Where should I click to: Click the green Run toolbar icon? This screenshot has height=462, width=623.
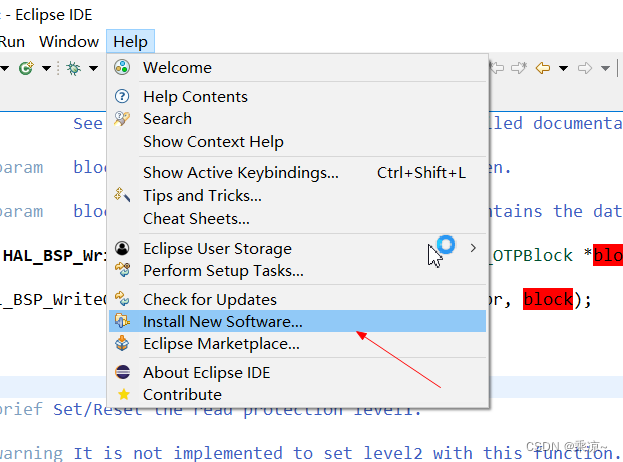coord(26,68)
